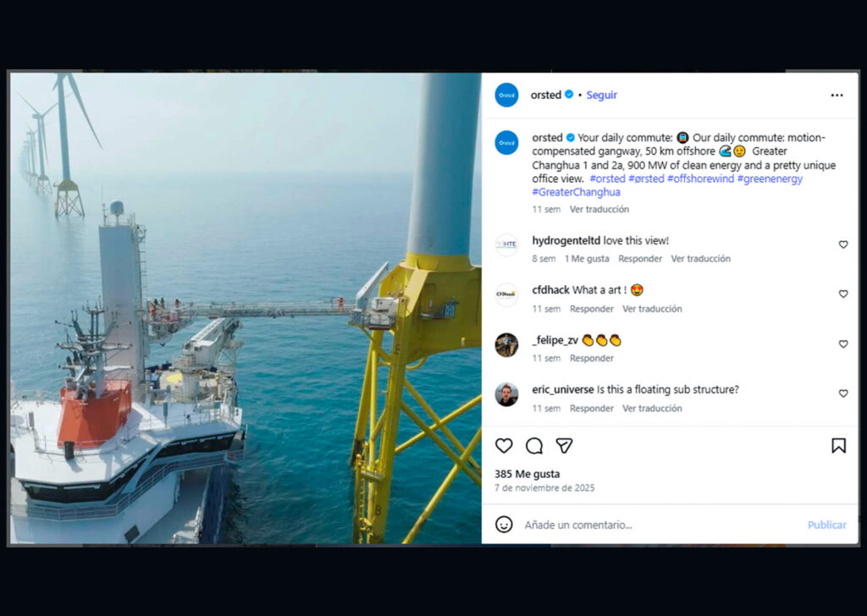Click Seguir to follow orsted
Viewport: 867px width, 616px height.
[x=602, y=96]
